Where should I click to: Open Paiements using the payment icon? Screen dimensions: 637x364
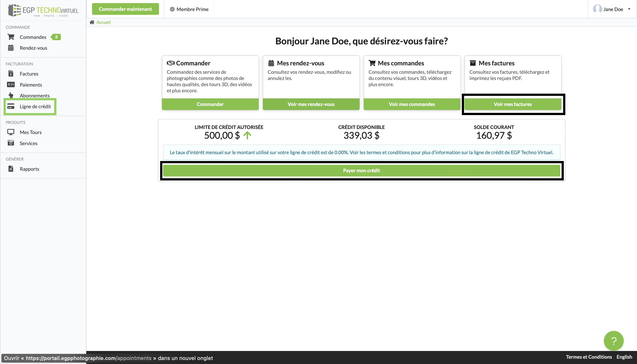[11, 85]
